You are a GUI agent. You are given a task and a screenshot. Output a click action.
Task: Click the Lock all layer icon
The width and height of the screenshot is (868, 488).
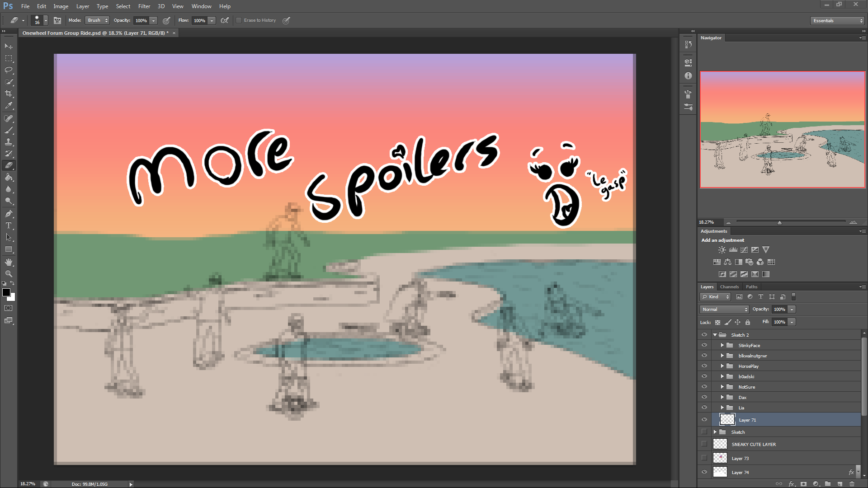pyautogui.click(x=748, y=322)
